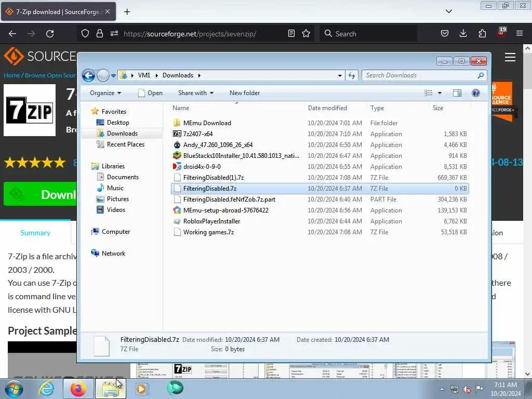The height and width of the screenshot is (399, 532).
Task: Click Firefox reload page icon
Action: point(50,34)
